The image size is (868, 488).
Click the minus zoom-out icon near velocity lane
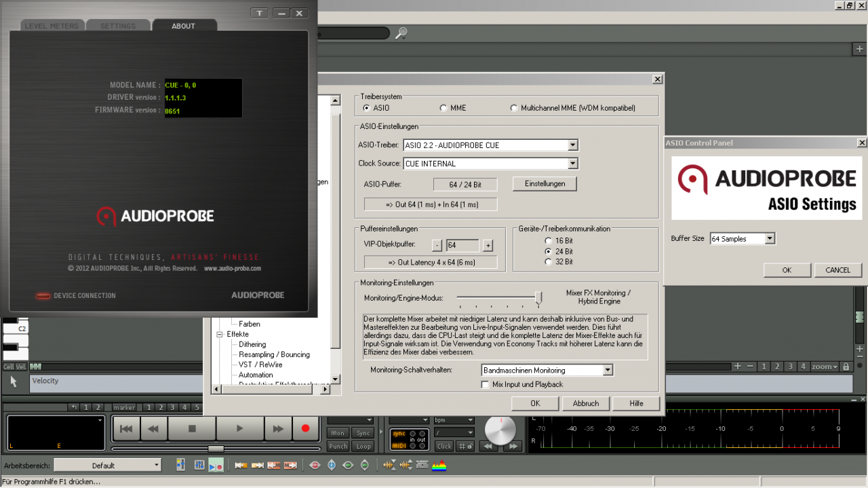click(750, 367)
